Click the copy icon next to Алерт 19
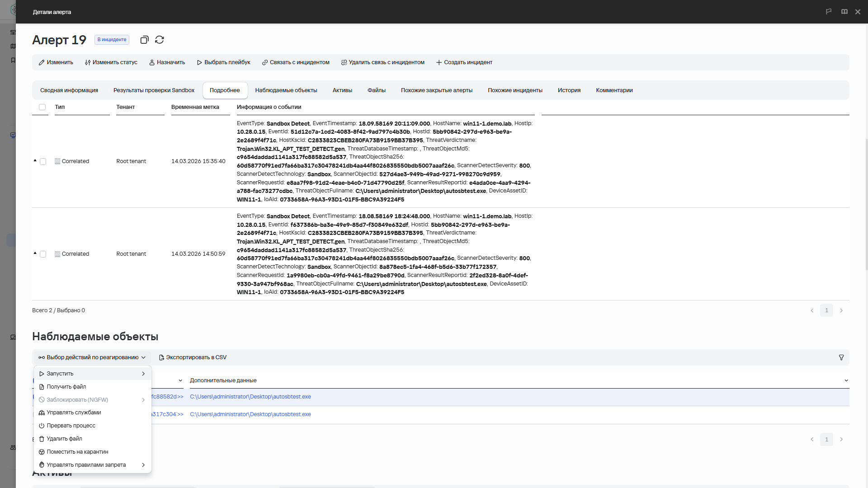The image size is (868, 488). [144, 40]
